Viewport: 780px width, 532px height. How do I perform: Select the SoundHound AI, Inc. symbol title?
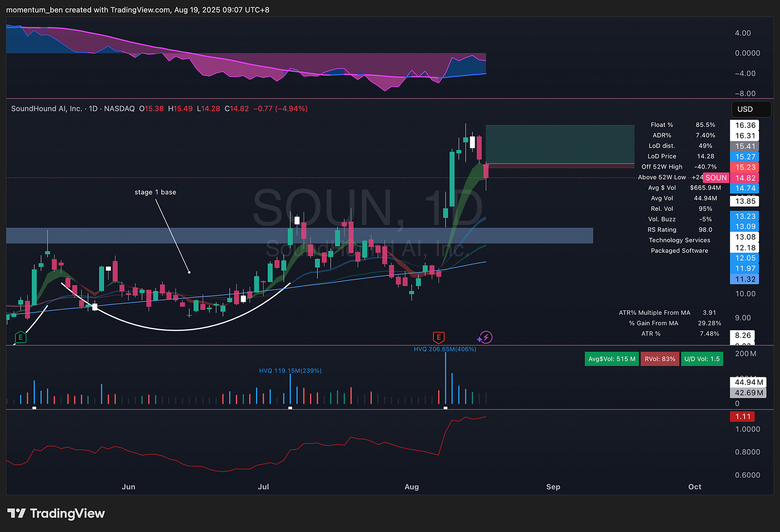point(47,109)
